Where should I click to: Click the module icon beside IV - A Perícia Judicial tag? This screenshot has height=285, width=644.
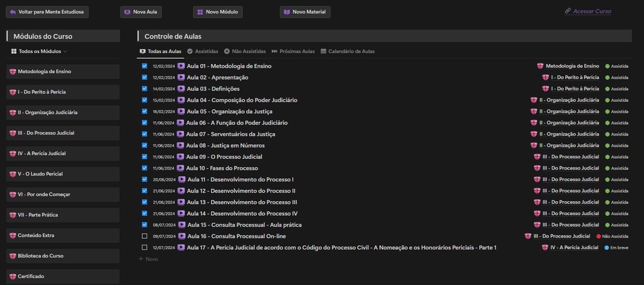point(545,247)
